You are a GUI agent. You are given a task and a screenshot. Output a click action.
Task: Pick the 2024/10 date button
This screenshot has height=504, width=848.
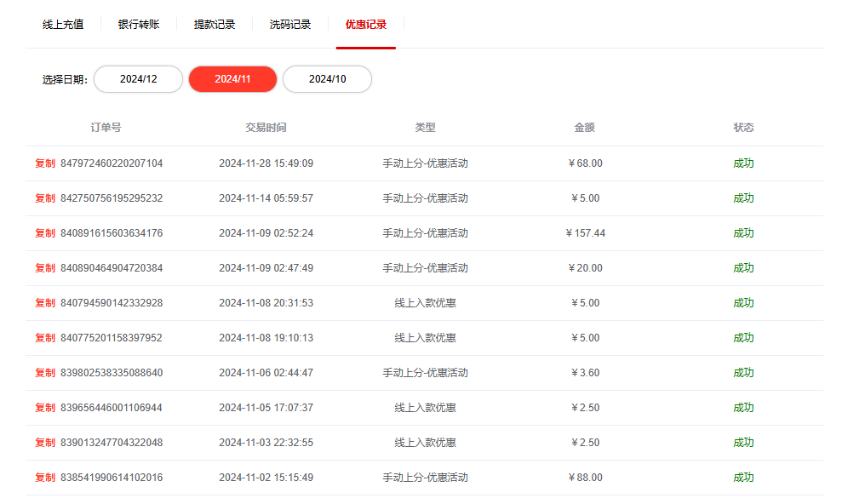coord(327,79)
